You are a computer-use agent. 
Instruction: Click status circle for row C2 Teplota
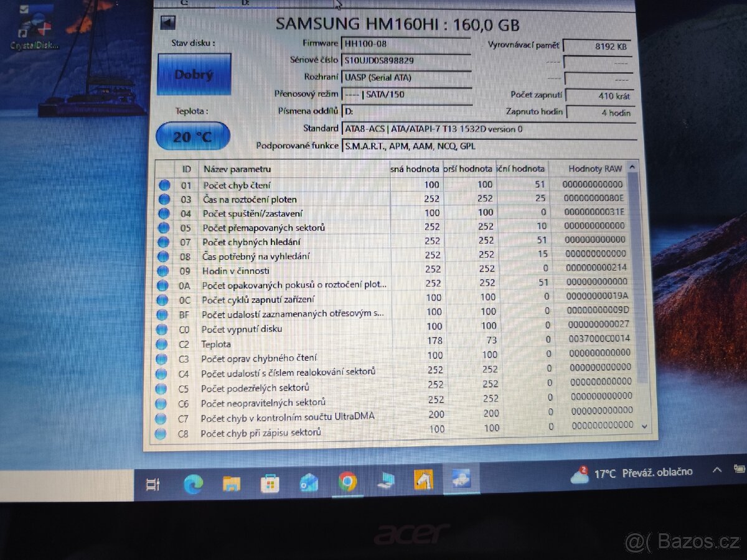point(162,343)
